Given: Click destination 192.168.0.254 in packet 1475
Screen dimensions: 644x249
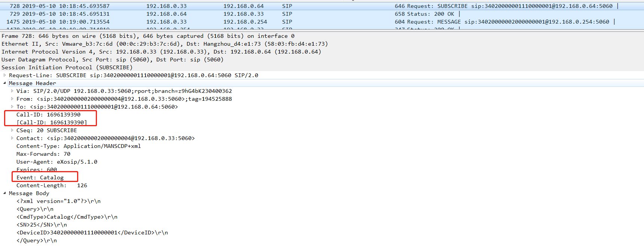Looking at the screenshot, I should pyautogui.click(x=245, y=22).
